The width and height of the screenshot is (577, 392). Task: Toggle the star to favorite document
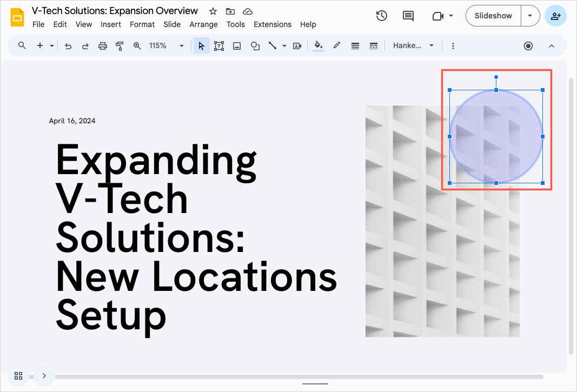[x=213, y=11]
